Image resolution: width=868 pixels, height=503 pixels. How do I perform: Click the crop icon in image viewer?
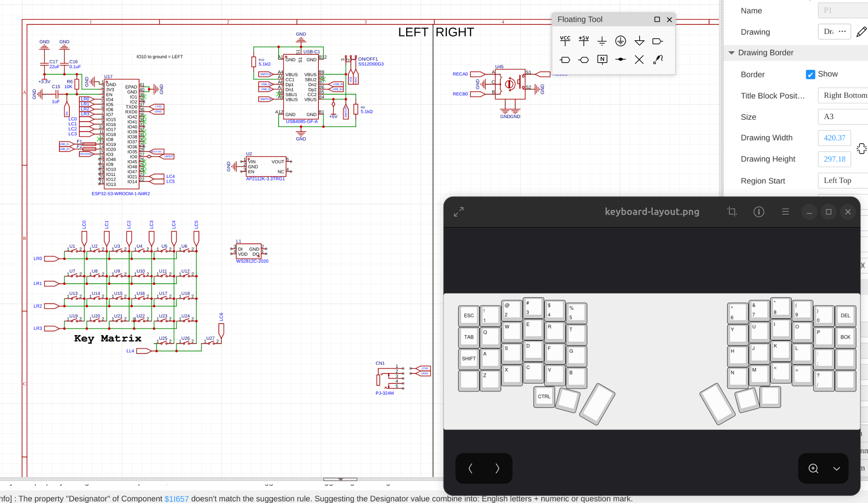tap(732, 211)
